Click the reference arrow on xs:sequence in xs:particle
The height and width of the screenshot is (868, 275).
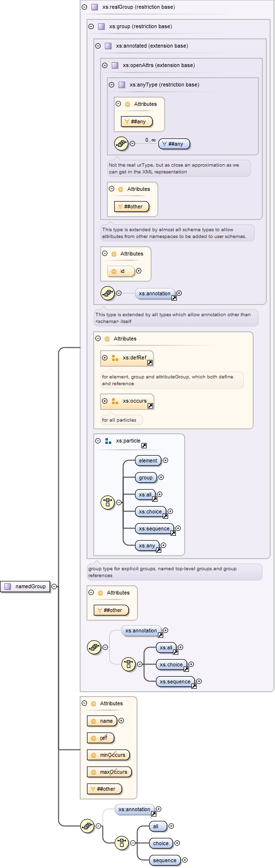pos(172,533)
